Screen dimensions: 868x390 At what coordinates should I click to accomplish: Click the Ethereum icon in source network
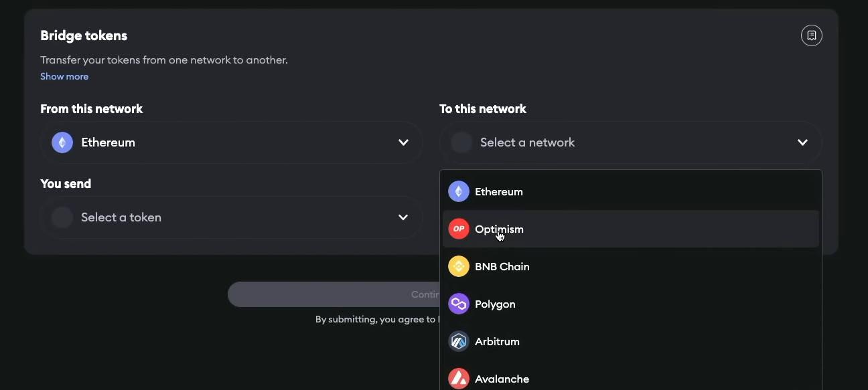point(62,142)
